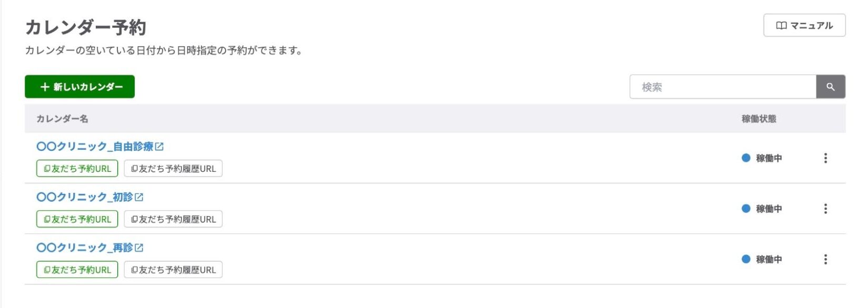Open external link icon beside 自由診療 calendar
Image resolution: width=868 pixels, height=308 pixels.
coord(159,147)
